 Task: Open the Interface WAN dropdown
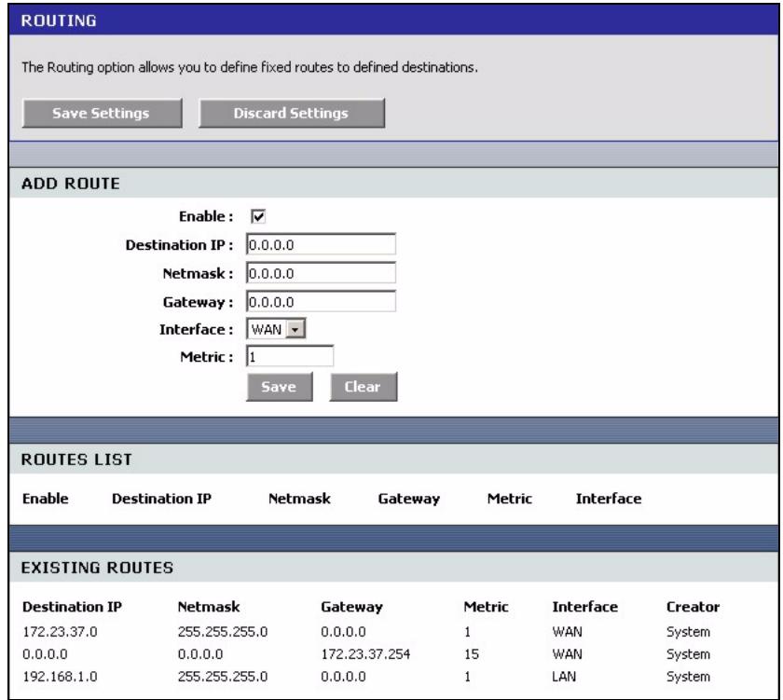click(x=276, y=329)
